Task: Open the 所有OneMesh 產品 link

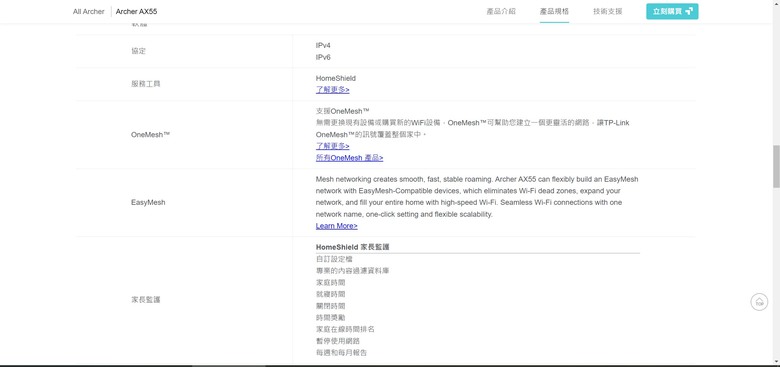Action: point(349,158)
